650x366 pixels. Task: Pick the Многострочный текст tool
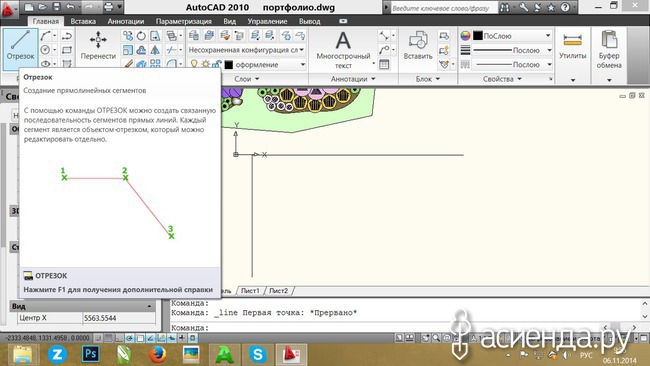coord(343,49)
